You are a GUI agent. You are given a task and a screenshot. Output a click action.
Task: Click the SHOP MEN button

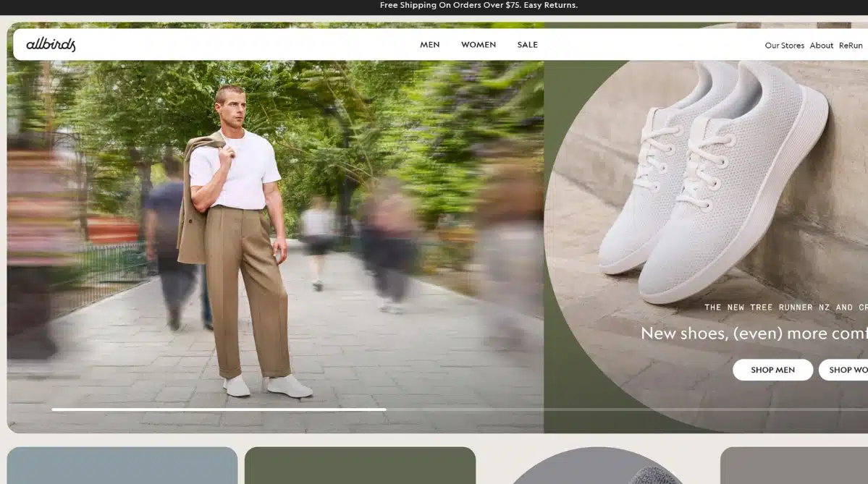772,370
